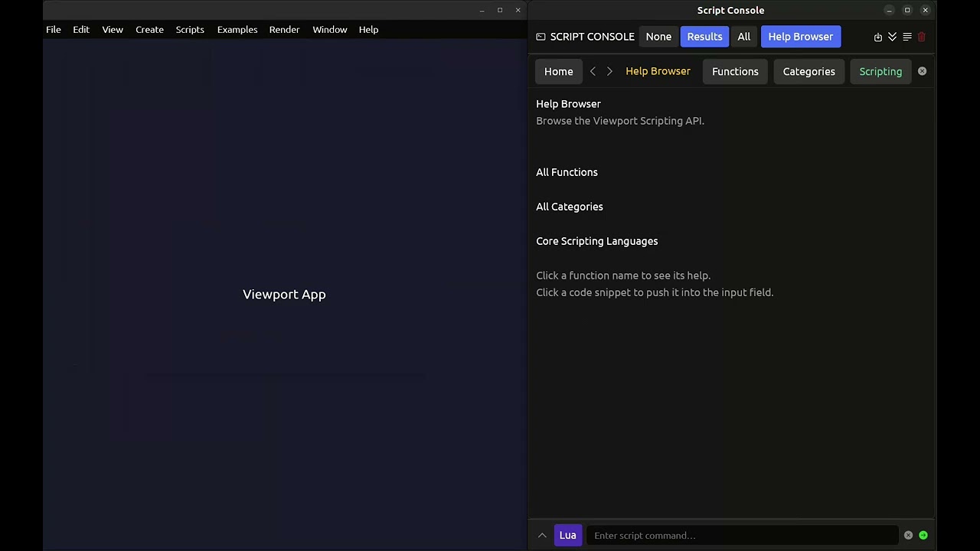This screenshot has height=551, width=980.
Task: Close the Viewport App window
Action: click(518, 10)
